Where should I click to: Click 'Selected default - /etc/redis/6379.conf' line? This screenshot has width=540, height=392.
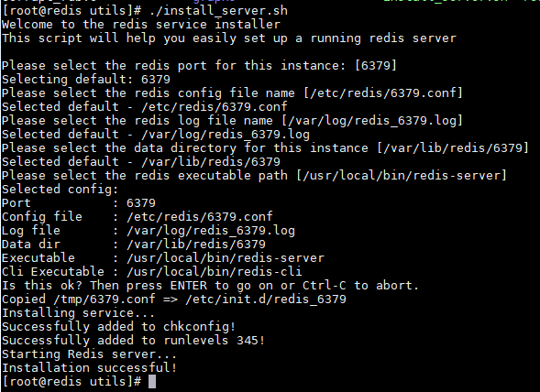pos(145,107)
